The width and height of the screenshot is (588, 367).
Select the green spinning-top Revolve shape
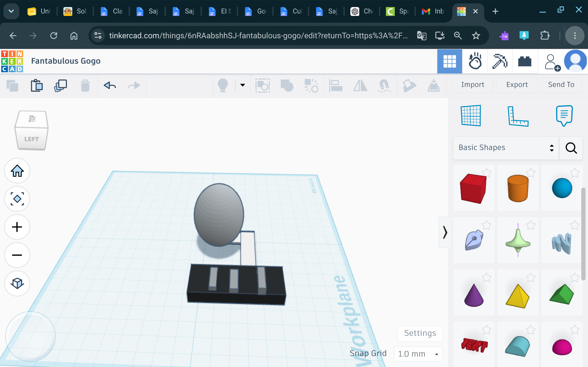518,241
